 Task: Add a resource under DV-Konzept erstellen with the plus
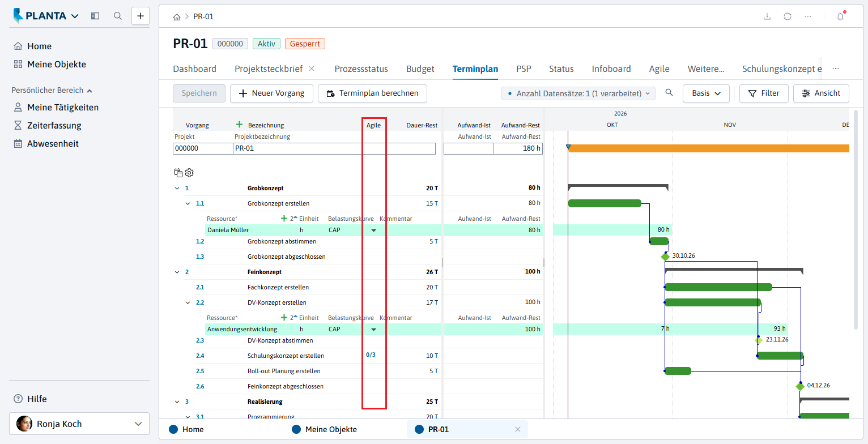coord(284,317)
